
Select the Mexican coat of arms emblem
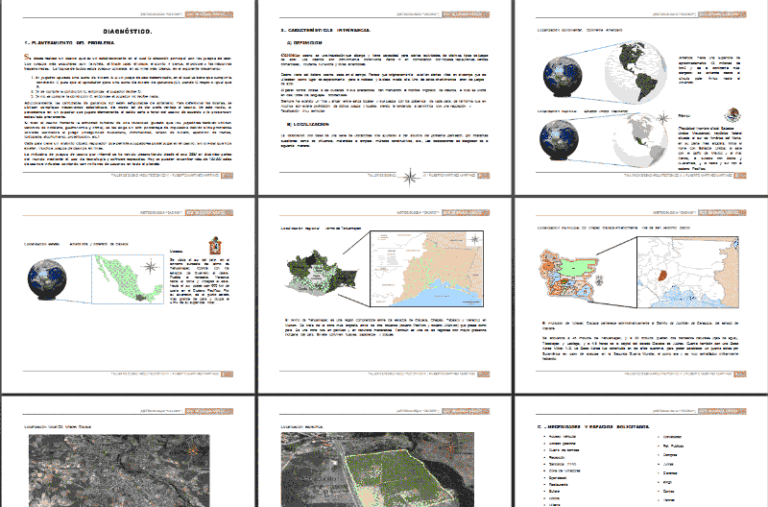click(x=733, y=115)
